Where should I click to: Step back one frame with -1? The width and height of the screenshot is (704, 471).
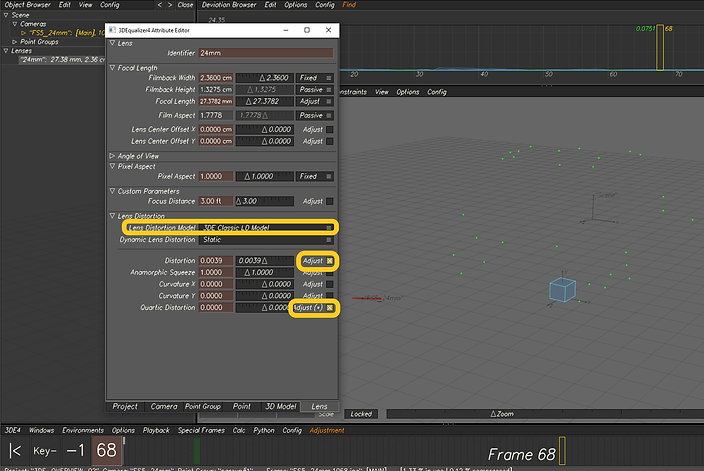point(75,450)
